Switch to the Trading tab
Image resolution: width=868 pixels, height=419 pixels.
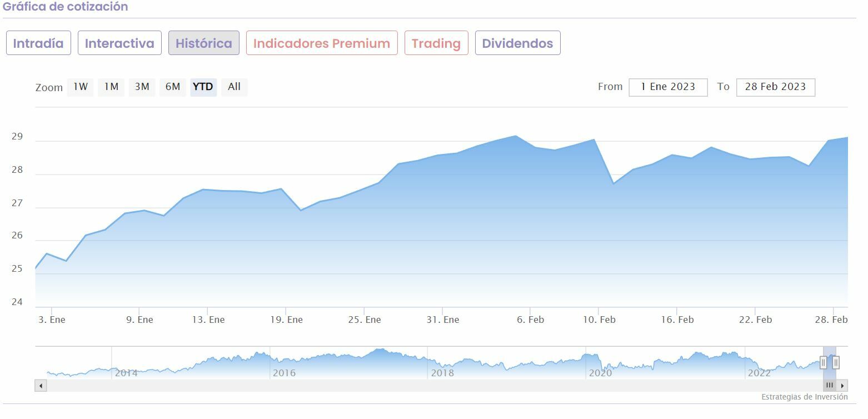point(436,43)
